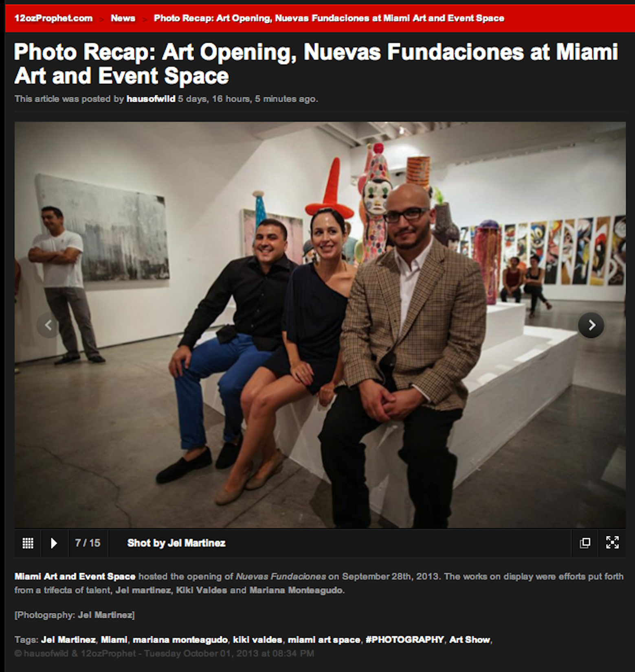
Task: Select the Jel Martinez tag
Action: (68, 640)
